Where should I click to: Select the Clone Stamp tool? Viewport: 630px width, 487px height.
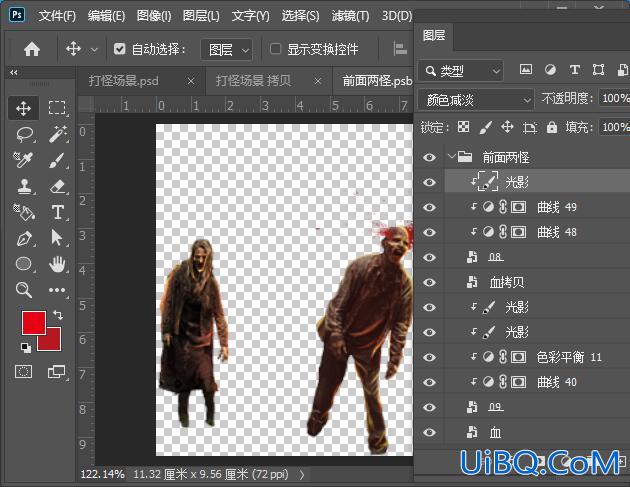(24, 186)
